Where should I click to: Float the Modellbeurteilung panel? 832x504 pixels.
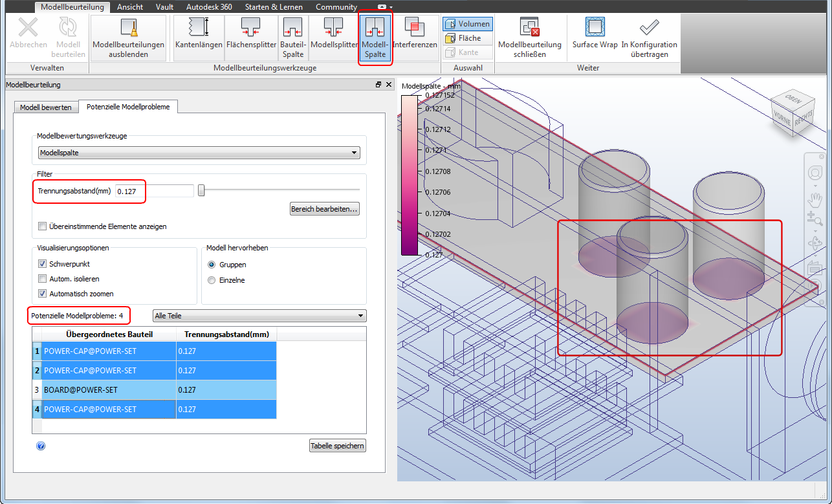[x=378, y=85]
